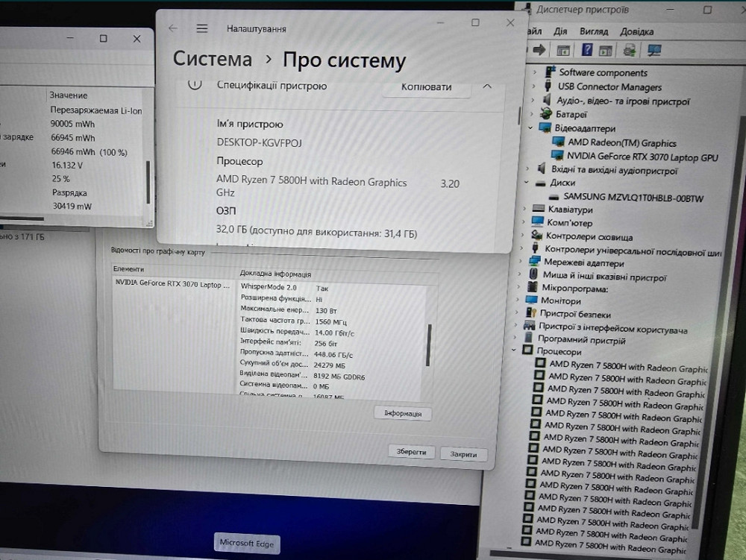Click the graphics card details list scrollbar

[428, 343]
